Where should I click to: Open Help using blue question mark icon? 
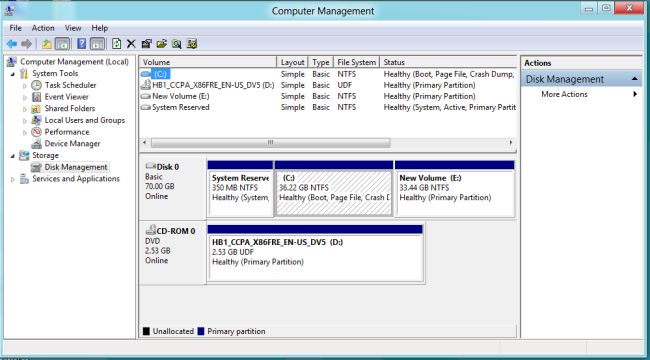pos(82,44)
